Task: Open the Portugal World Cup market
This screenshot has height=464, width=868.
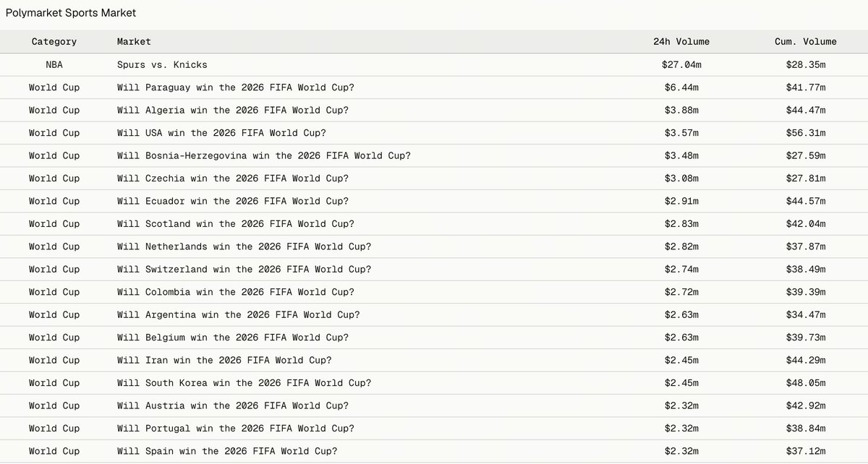Action: click(235, 429)
